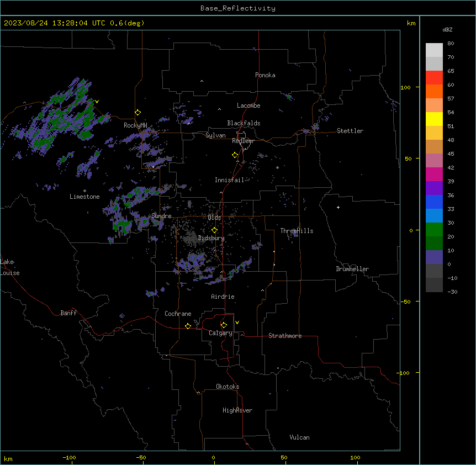Click the violet 36-39 dBZ legend swatch
This screenshot has height=465, width=476.
tap(434, 188)
